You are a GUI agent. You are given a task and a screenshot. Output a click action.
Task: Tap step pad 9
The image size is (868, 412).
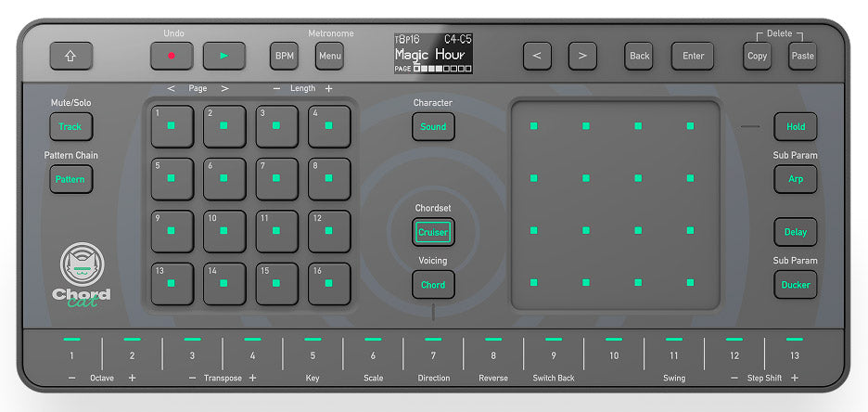coord(172,231)
